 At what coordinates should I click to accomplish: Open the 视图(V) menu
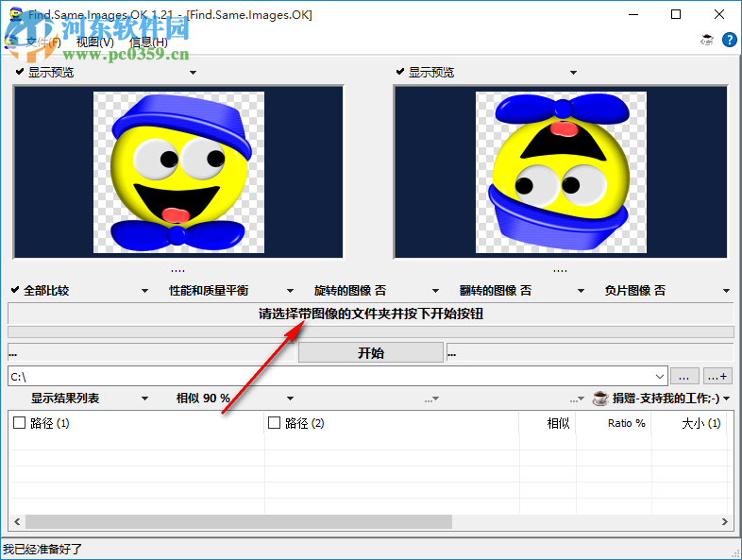click(x=95, y=42)
